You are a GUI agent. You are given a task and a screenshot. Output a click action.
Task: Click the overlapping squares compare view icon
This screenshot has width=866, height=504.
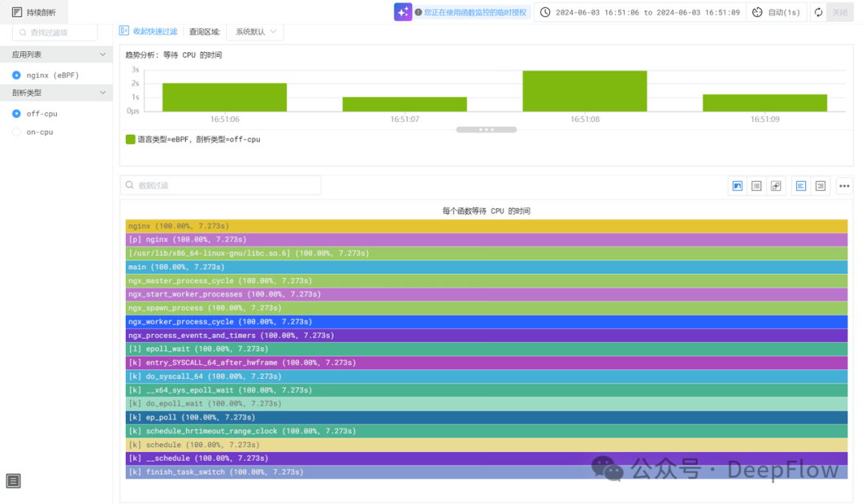(x=775, y=186)
